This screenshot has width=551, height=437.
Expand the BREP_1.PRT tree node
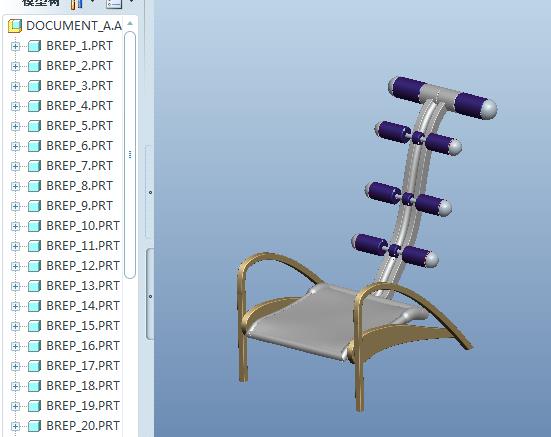tap(15, 46)
